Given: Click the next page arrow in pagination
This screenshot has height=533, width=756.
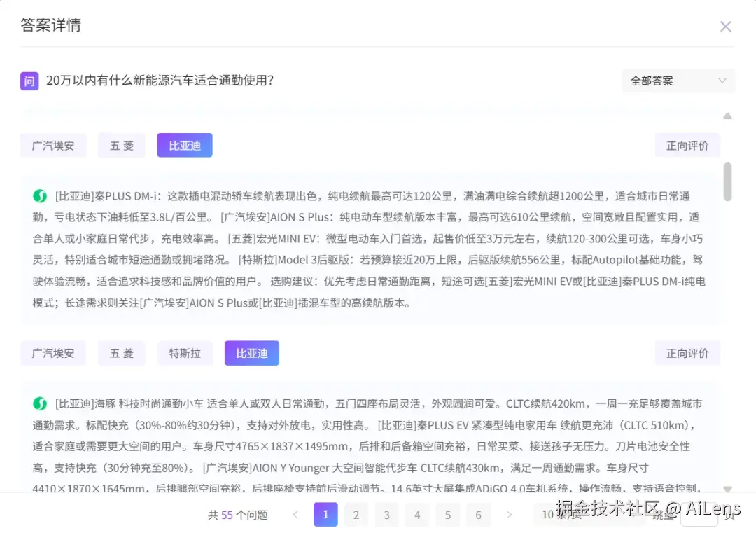Looking at the screenshot, I should coord(509,514).
